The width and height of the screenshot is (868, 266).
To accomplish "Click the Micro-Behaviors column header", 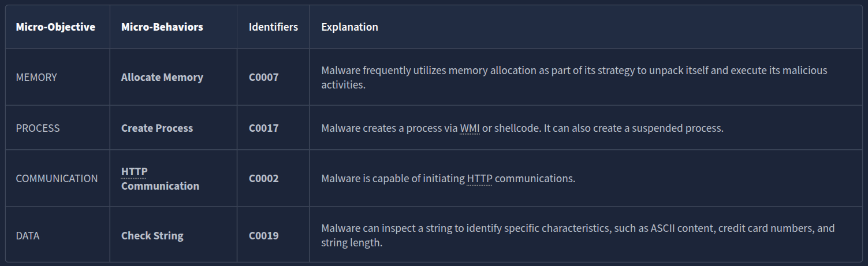I will click(x=162, y=27).
